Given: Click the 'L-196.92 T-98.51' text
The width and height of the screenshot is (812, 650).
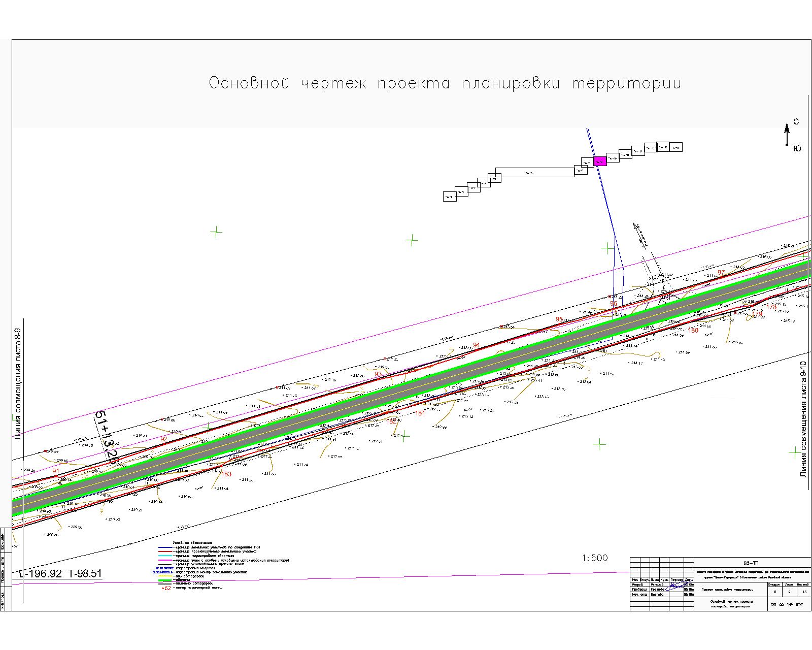Looking at the screenshot, I should click(x=60, y=574).
